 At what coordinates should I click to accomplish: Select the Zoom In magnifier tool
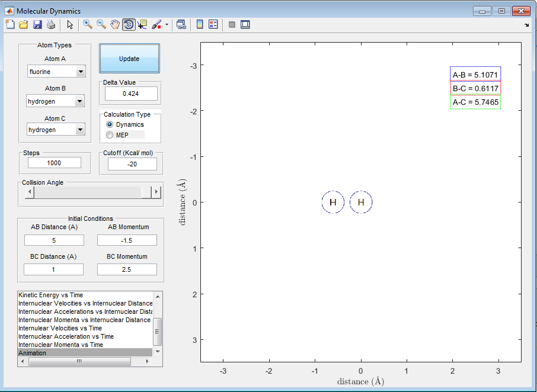[88, 24]
